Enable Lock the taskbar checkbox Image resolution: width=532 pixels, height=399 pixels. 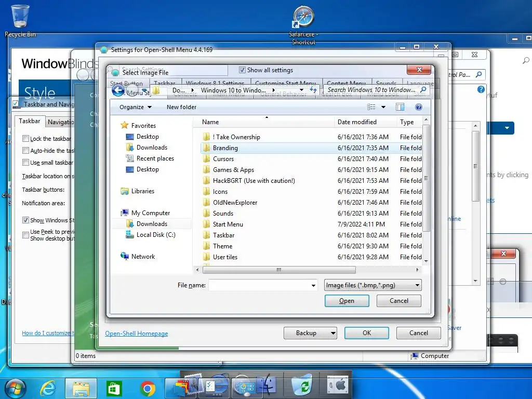[25, 138]
